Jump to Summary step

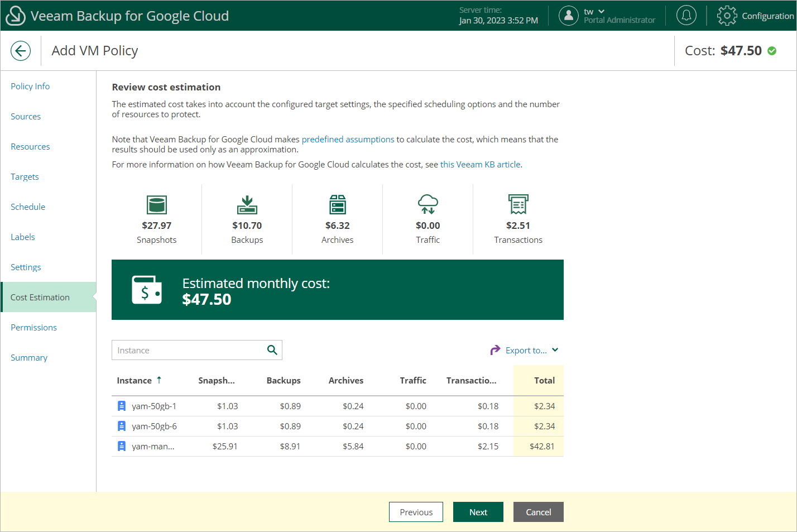pos(29,357)
